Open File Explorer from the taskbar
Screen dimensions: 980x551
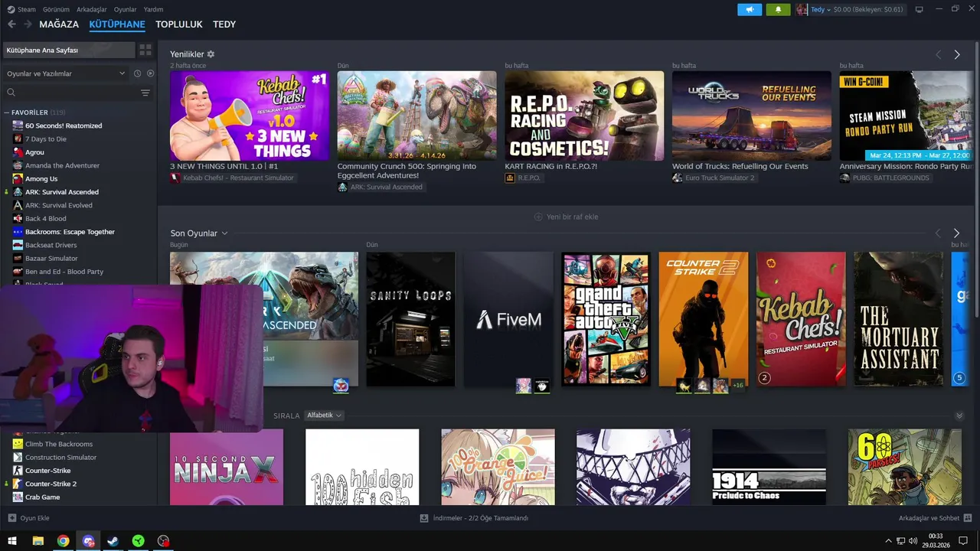[x=38, y=541]
